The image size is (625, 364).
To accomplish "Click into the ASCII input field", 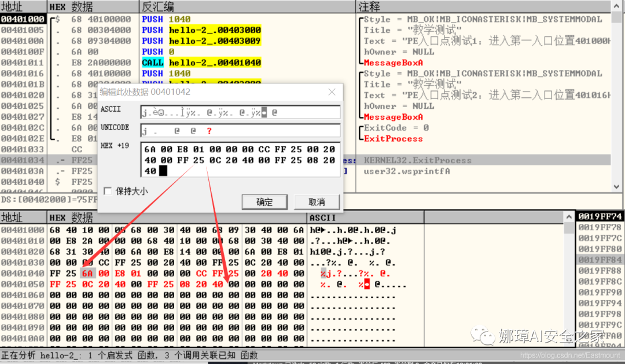I will click(240, 112).
